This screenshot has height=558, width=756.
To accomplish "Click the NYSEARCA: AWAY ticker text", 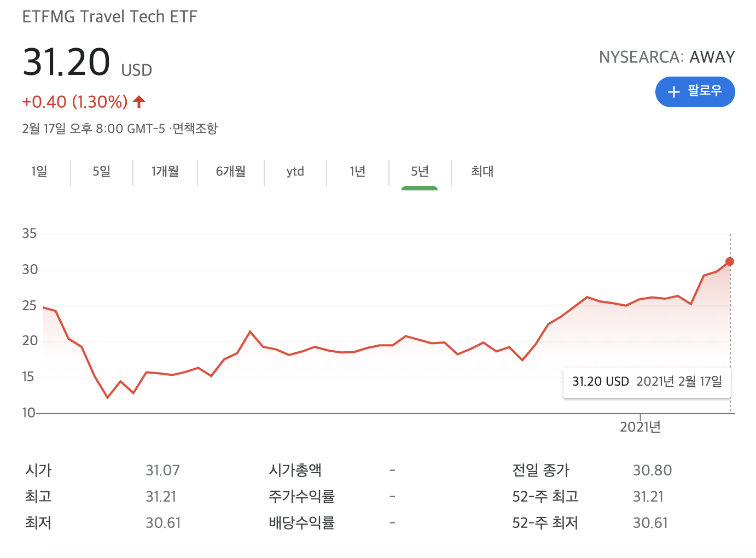I will coord(667,57).
